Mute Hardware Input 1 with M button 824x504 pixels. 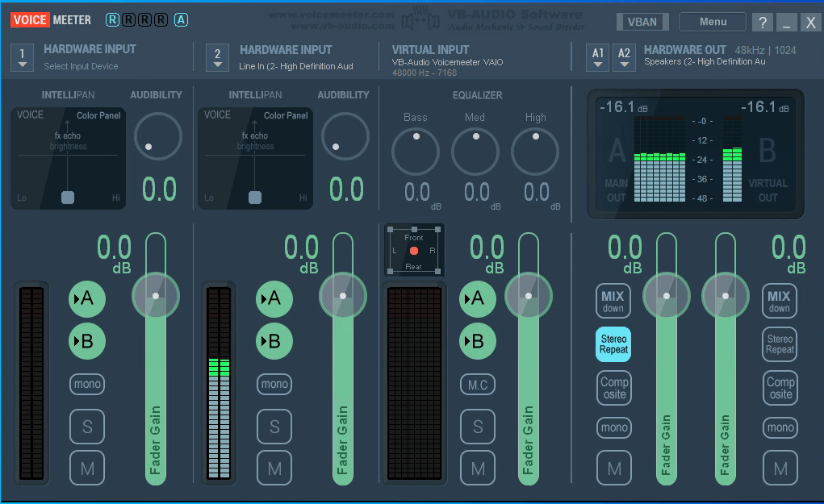tap(87, 468)
